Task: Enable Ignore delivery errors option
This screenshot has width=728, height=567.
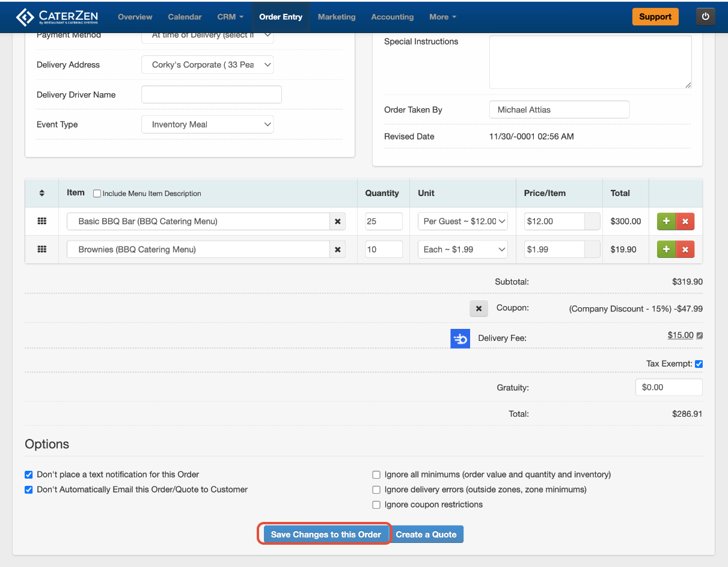Action: point(376,489)
